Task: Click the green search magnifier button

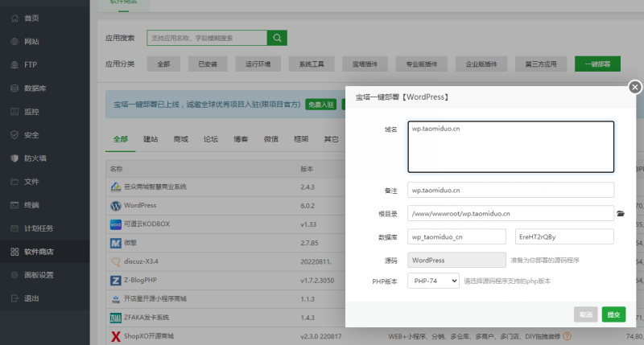Action: pyautogui.click(x=277, y=38)
